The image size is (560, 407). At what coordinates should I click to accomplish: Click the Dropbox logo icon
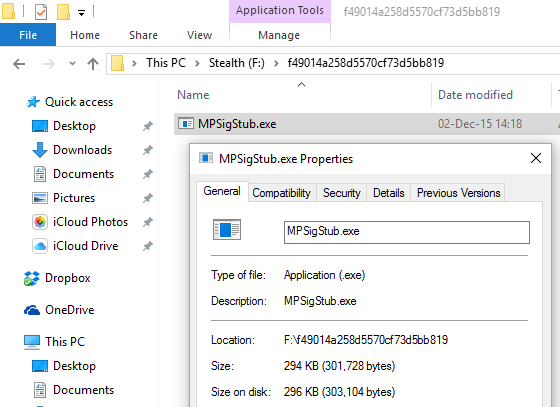pos(32,278)
